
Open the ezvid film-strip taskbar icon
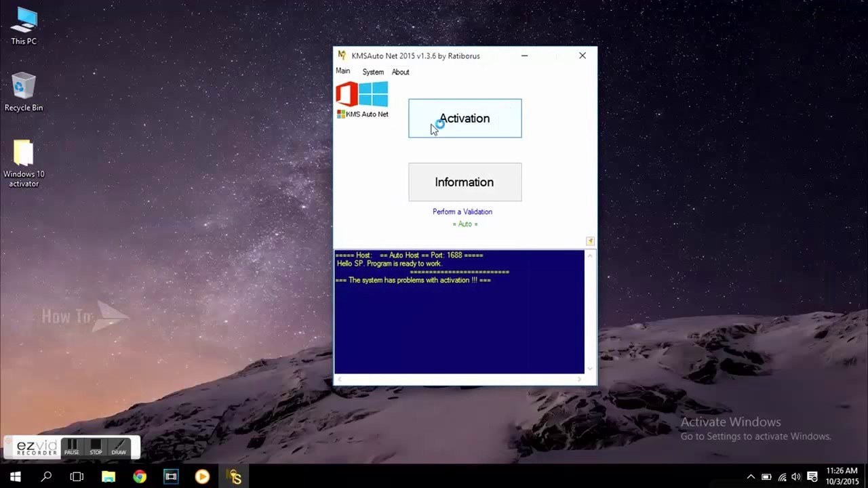tap(171, 476)
